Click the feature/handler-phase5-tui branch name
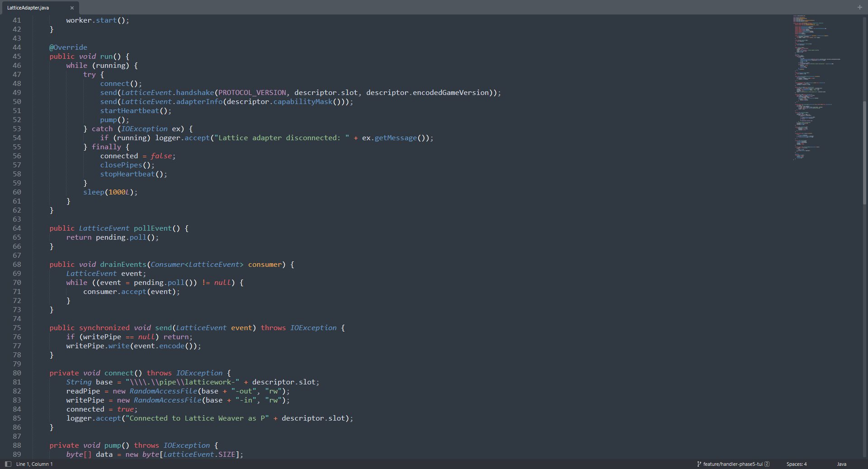This screenshot has height=469, width=868. tap(733, 464)
